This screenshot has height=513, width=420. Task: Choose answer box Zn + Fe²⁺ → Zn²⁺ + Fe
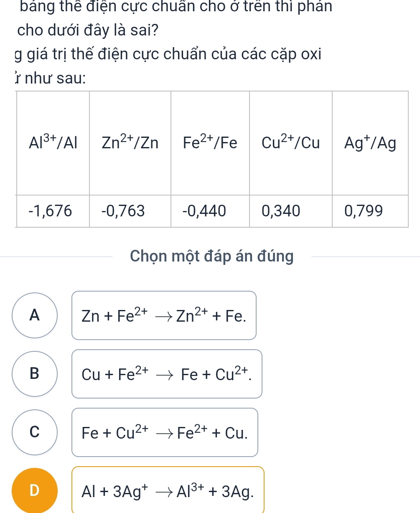coord(164,315)
